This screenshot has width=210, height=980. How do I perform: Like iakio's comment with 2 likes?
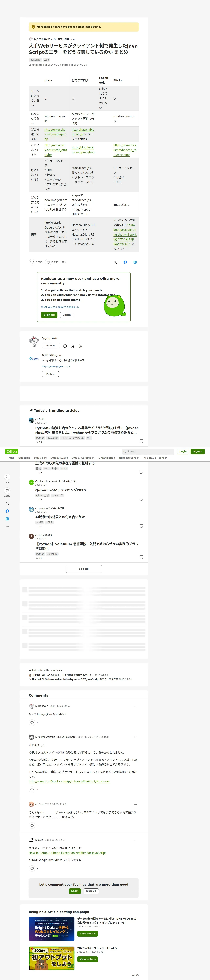coord(32,869)
